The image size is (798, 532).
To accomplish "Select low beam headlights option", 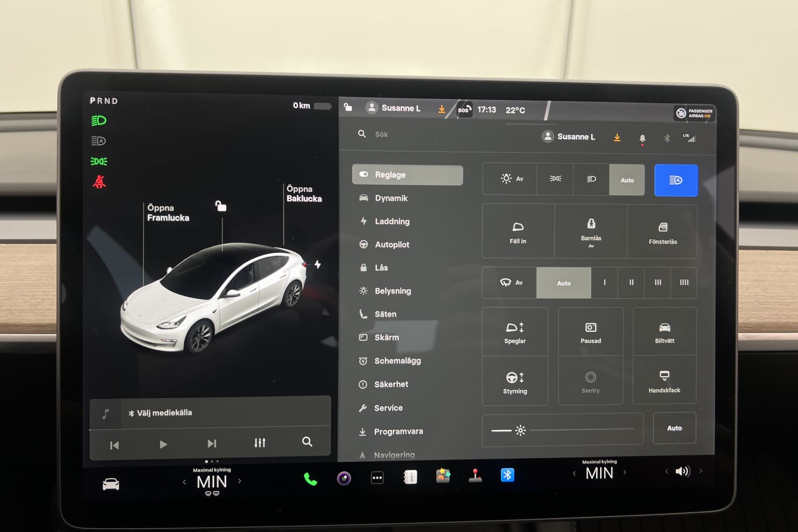I will coord(591,179).
